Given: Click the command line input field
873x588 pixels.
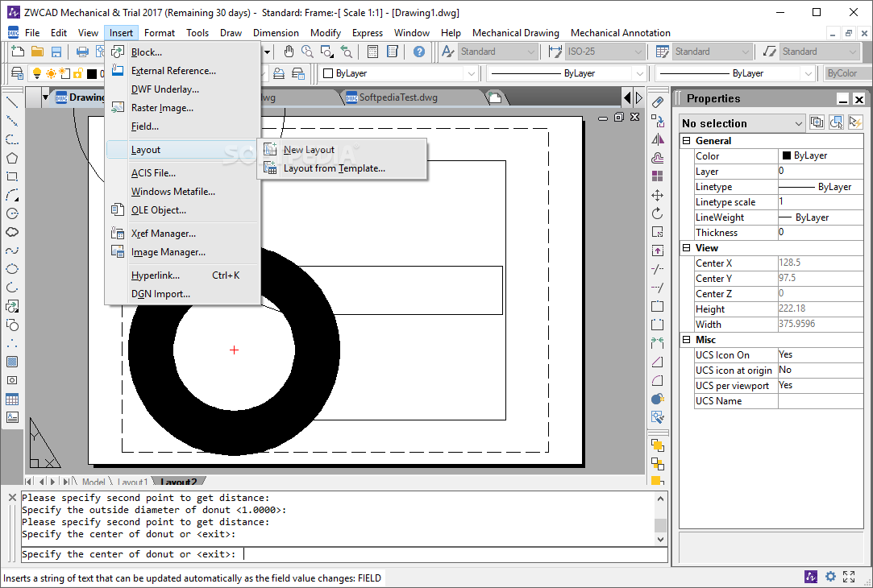Looking at the screenshot, I should [x=344, y=554].
